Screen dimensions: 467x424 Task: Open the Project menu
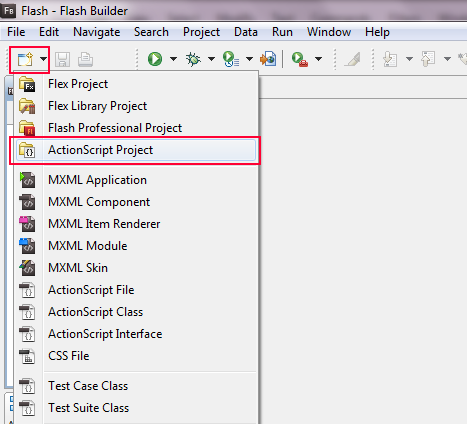coord(201,32)
